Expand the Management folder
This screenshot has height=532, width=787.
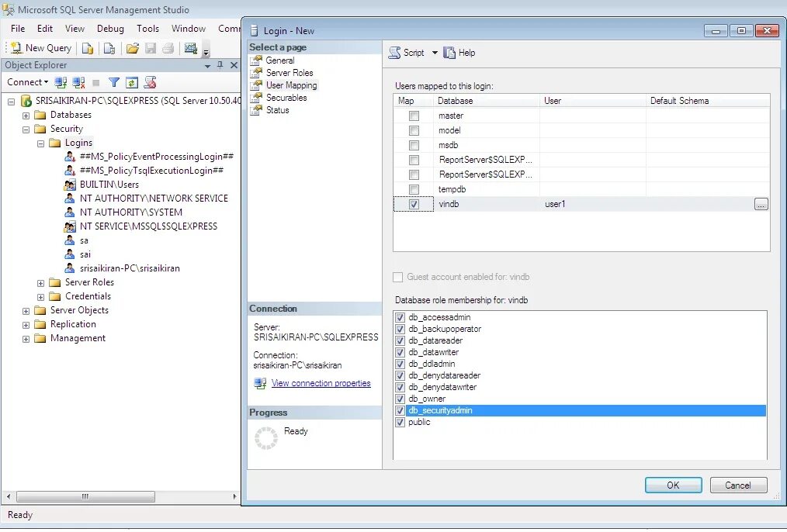[x=26, y=340]
